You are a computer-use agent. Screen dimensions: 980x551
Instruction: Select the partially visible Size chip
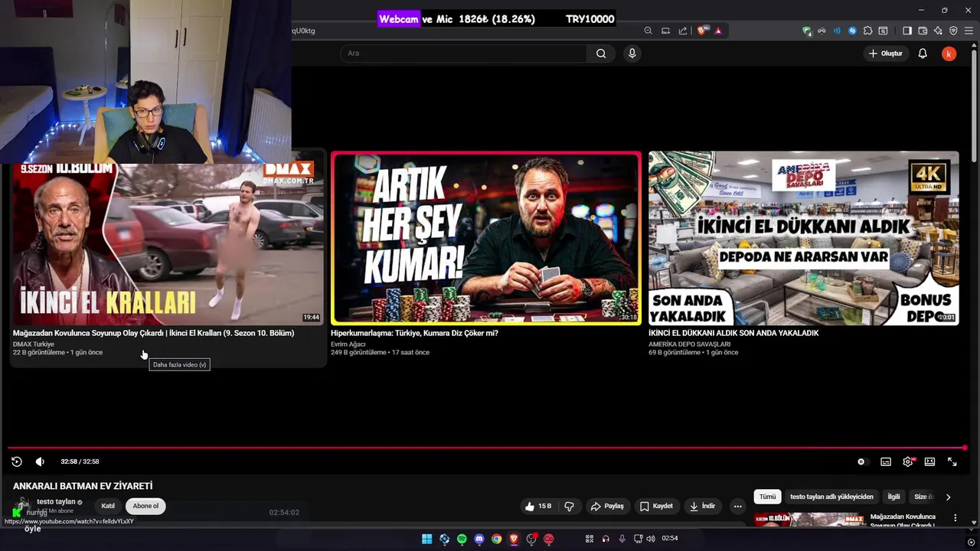[x=923, y=497]
